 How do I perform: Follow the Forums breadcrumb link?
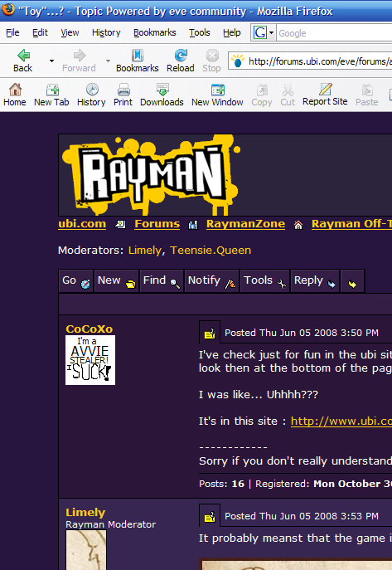click(x=157, y=223)
